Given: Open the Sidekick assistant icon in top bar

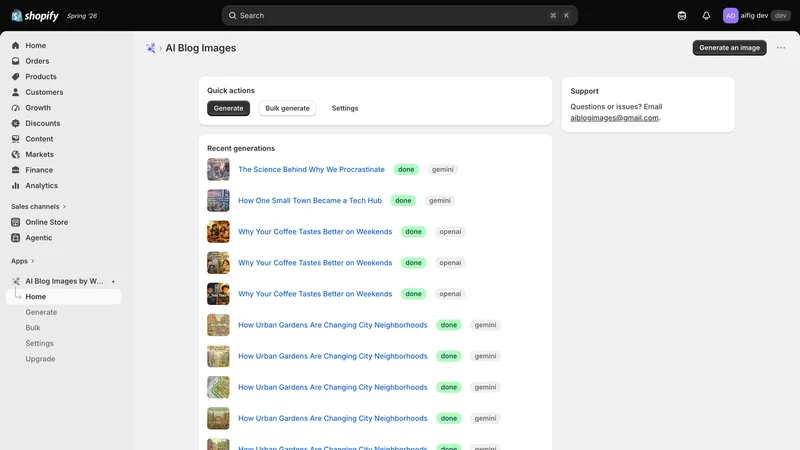Looking at the screenshot, I should [682, 16].
